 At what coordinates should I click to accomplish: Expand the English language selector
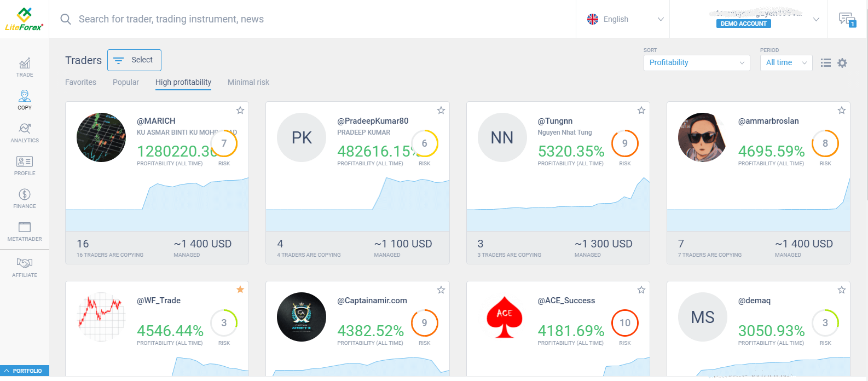pyautogui.click(x=624, y=19)
